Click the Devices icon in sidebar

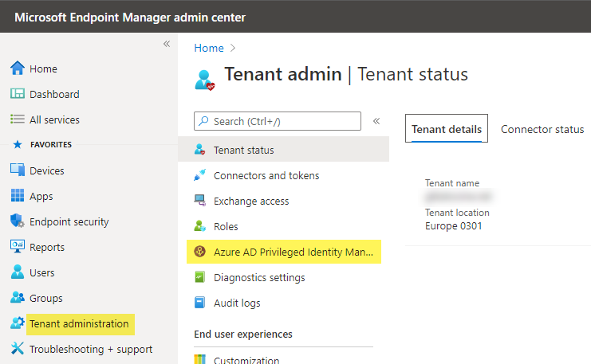click(18, 170)
